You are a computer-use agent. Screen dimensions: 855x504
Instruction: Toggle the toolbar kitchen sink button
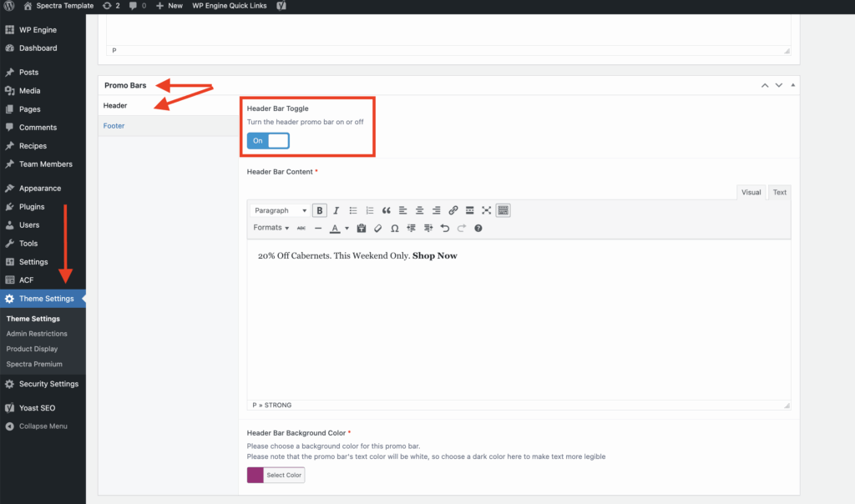coord(503,210)
